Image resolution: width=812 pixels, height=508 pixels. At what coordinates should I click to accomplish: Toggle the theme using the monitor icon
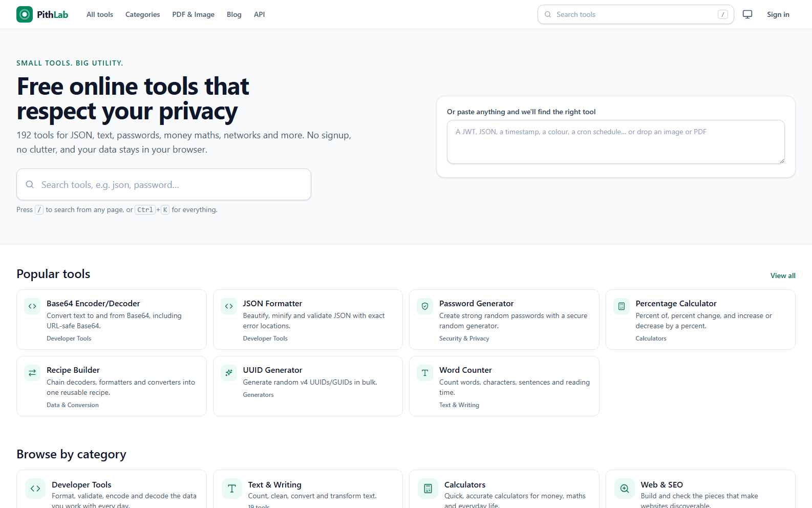(747, 14)
